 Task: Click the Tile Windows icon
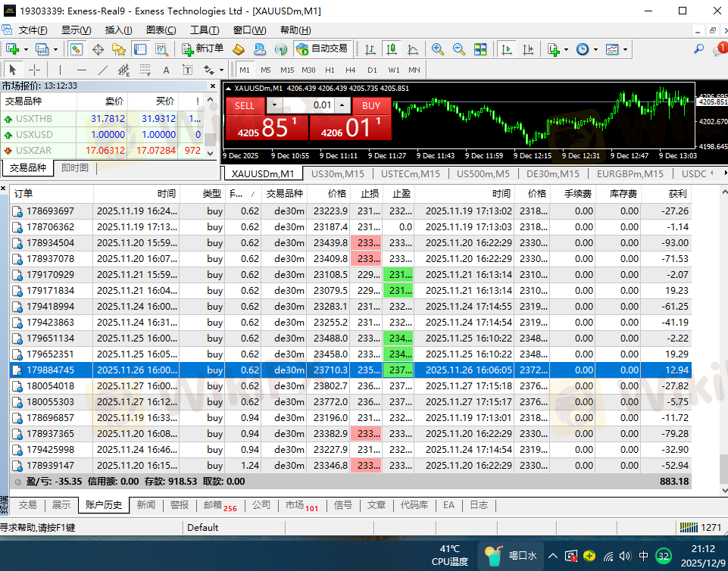(x=480, y=49)
